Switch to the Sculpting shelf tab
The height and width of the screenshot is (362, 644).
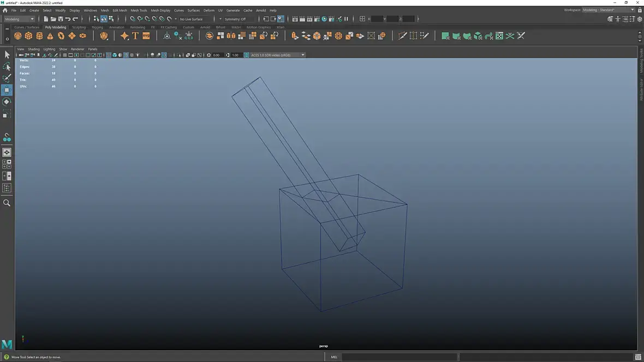point(79,27)
